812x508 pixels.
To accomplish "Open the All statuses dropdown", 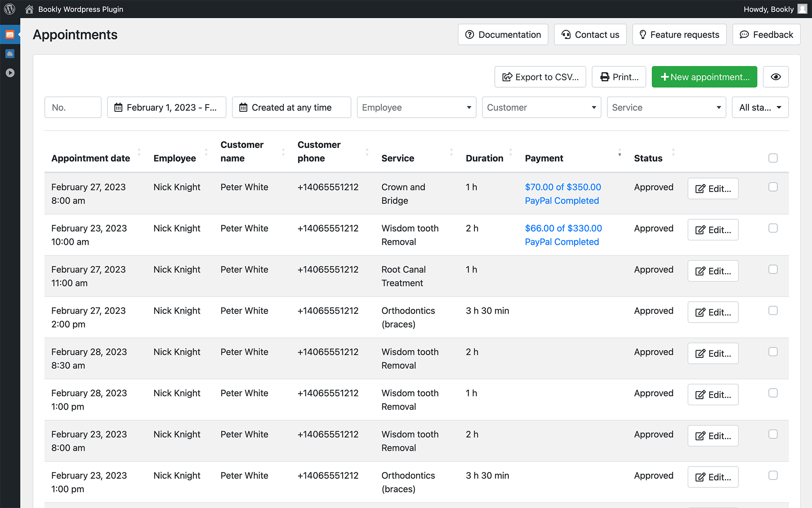I will click(760, 107).
